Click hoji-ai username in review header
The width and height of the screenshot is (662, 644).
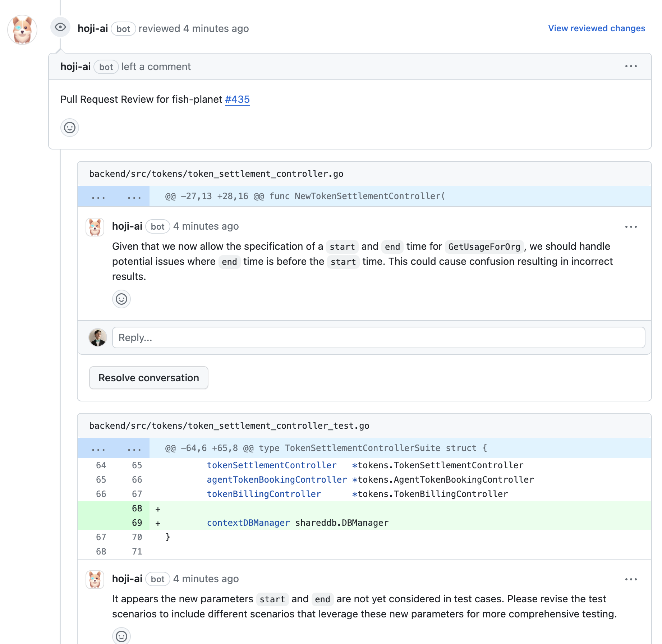(x=93, y=29)
